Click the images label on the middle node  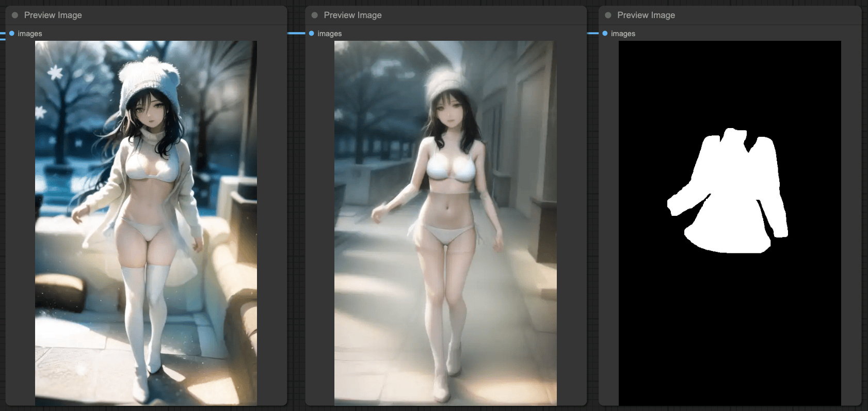pos(330,34)
